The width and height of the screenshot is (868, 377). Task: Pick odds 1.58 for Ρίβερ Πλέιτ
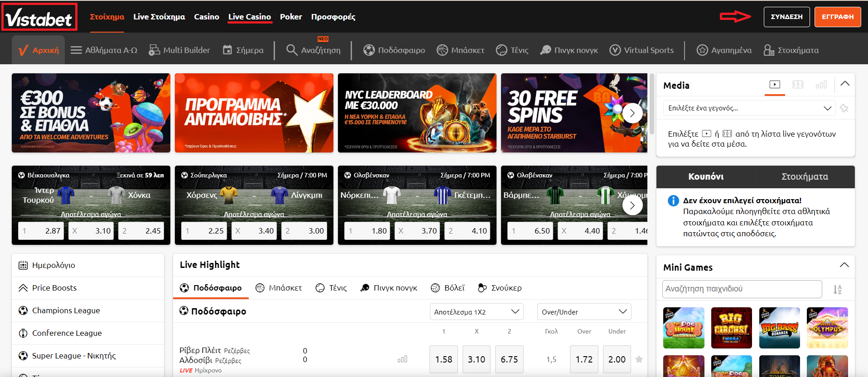444,359
